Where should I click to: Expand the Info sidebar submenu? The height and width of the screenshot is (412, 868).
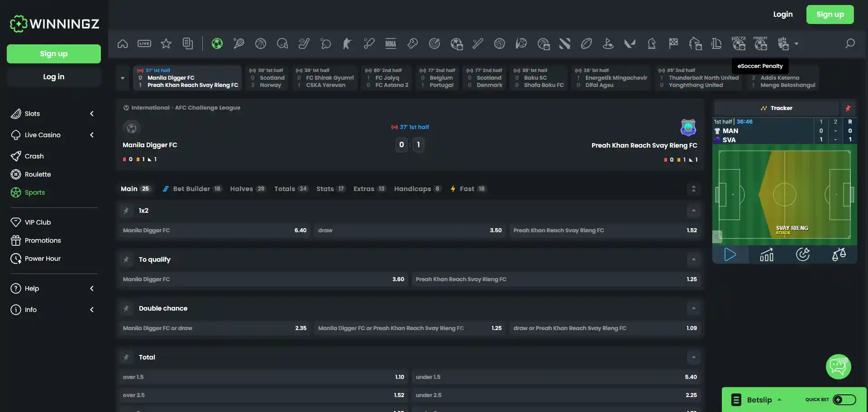click(92, 310)
